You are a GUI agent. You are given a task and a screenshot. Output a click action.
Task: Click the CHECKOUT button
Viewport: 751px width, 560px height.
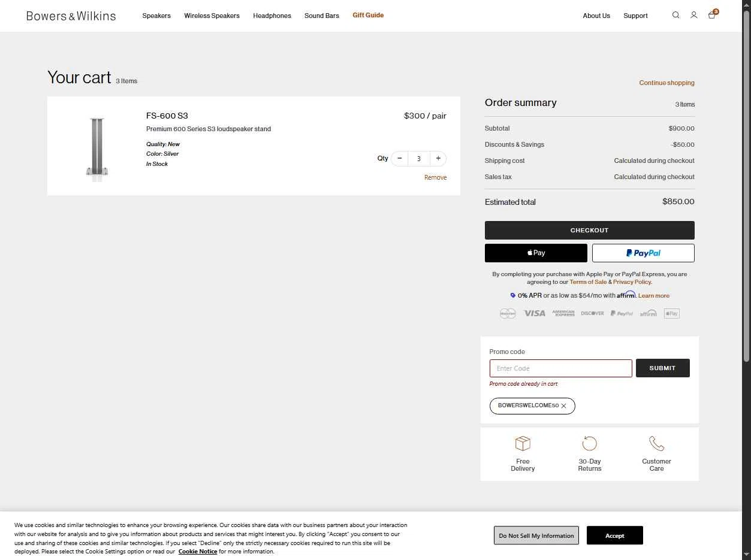589,230
